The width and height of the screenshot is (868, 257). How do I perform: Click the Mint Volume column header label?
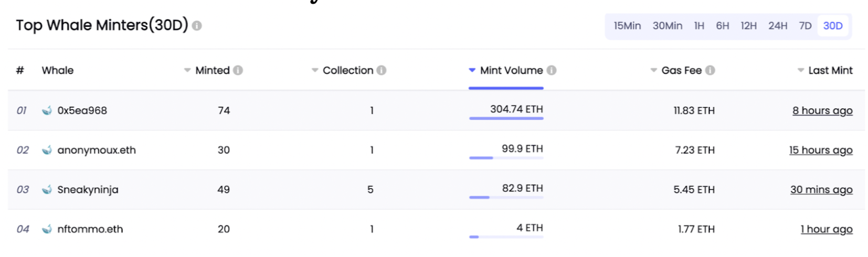512,70
